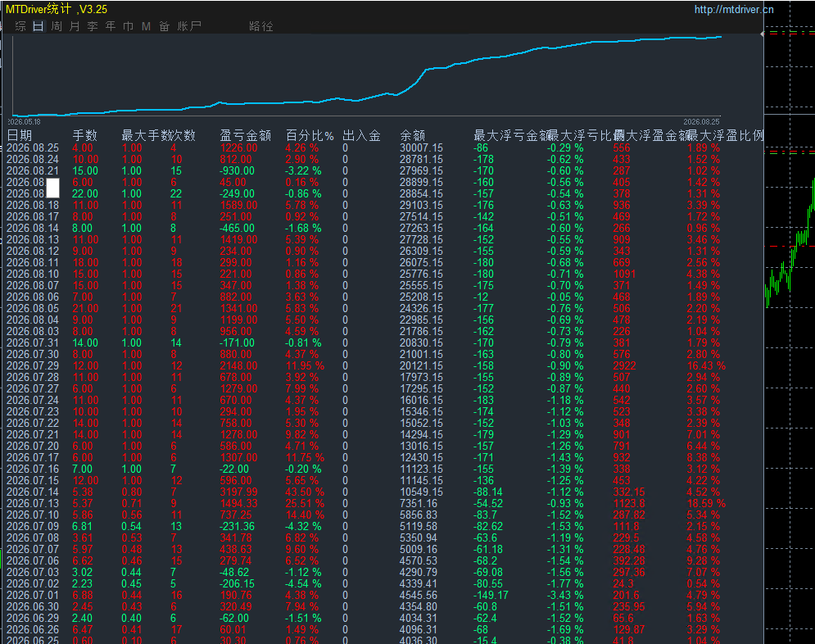The image size is (815, 644).
Task: Select the M tab
Action: [x=146, y=26]
